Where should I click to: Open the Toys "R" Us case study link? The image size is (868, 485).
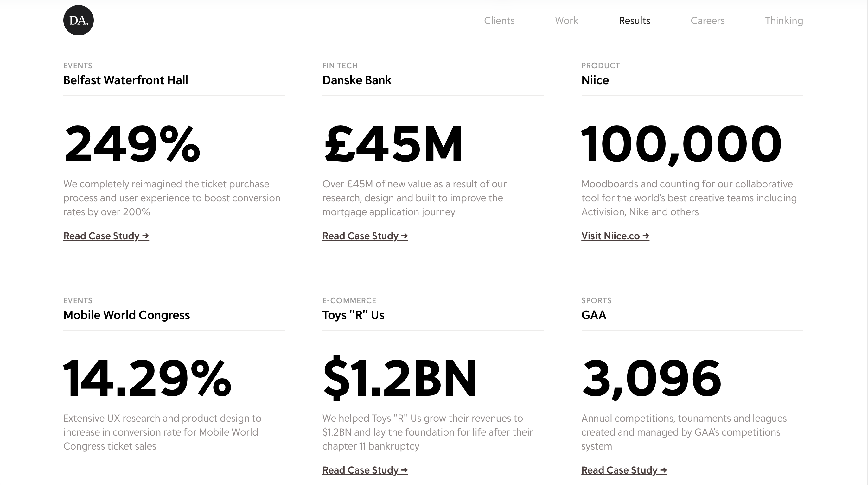[x=365, y=470]
